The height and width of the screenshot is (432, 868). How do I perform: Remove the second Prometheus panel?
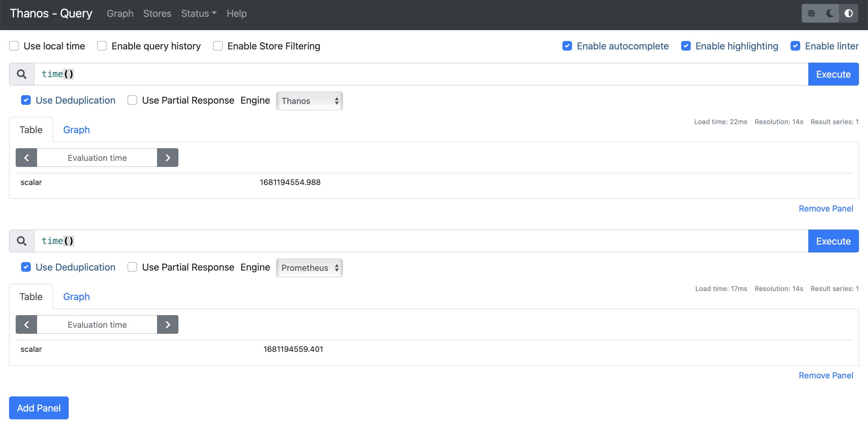(826, 376)
